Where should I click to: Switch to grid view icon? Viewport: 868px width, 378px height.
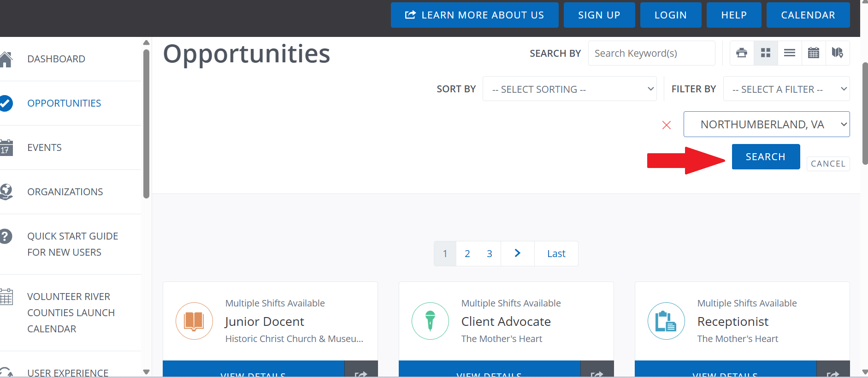[x=766, y=53]
